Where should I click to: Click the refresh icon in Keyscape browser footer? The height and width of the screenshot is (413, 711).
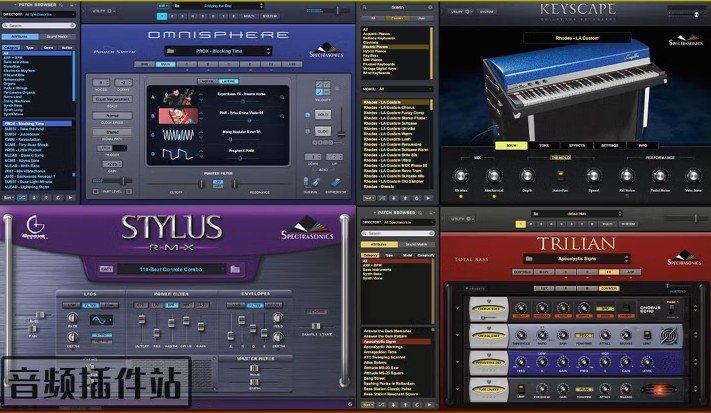point(417,198)
